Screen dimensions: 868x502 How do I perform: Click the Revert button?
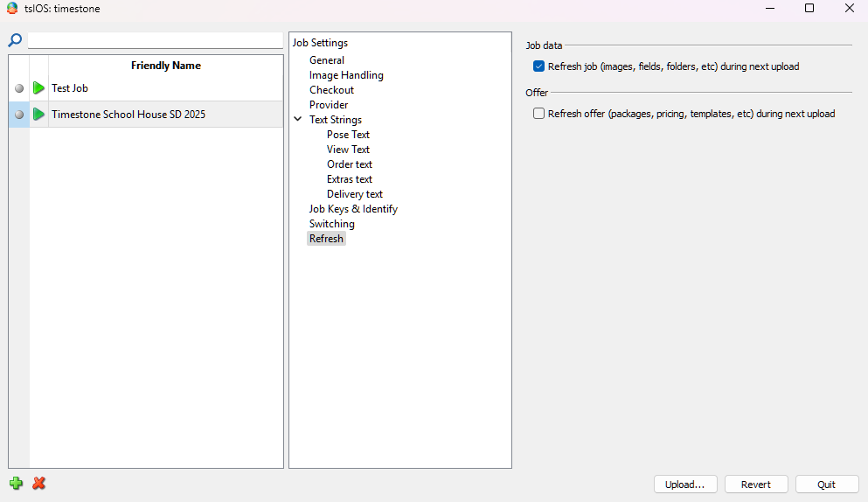(755, 485)
